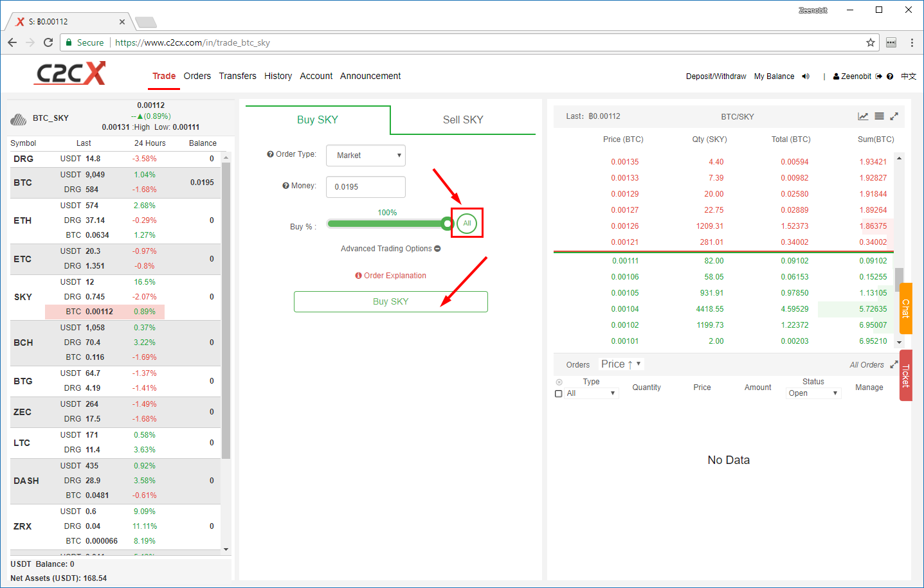
Task: Open the orange Chat side tab
Action: pyautogui.click(x=905, y=308)
